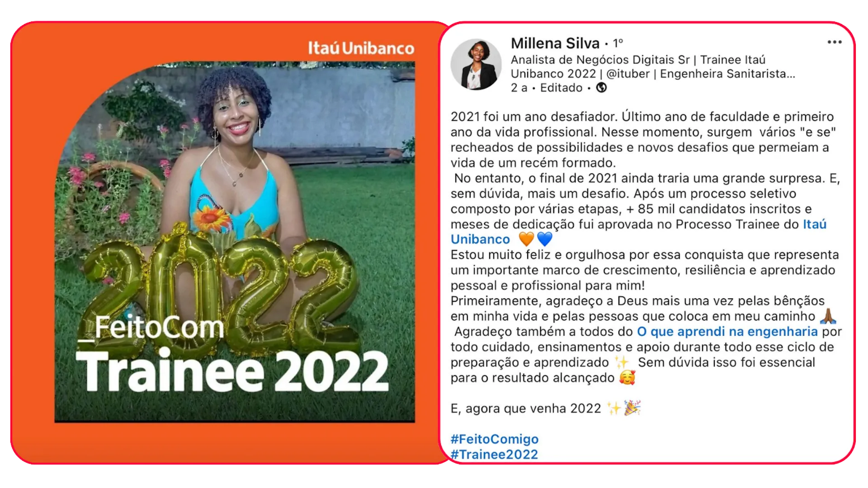Click the orange heart emoji
Screen dimensions: 868x488
(526, 239)
